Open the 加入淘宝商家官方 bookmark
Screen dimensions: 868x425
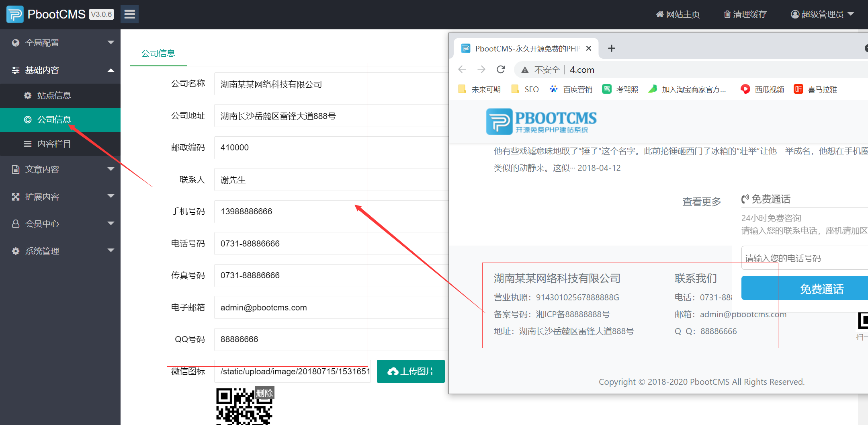687,89
